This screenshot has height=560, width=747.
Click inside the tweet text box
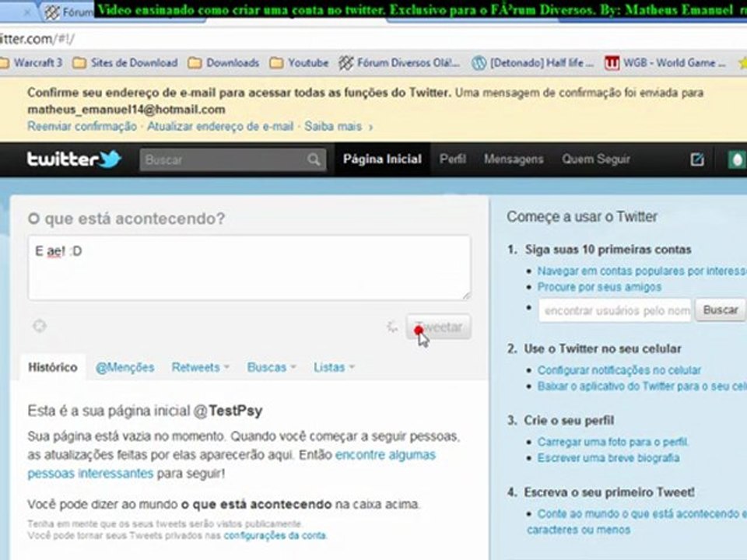(x=249, y=268)
